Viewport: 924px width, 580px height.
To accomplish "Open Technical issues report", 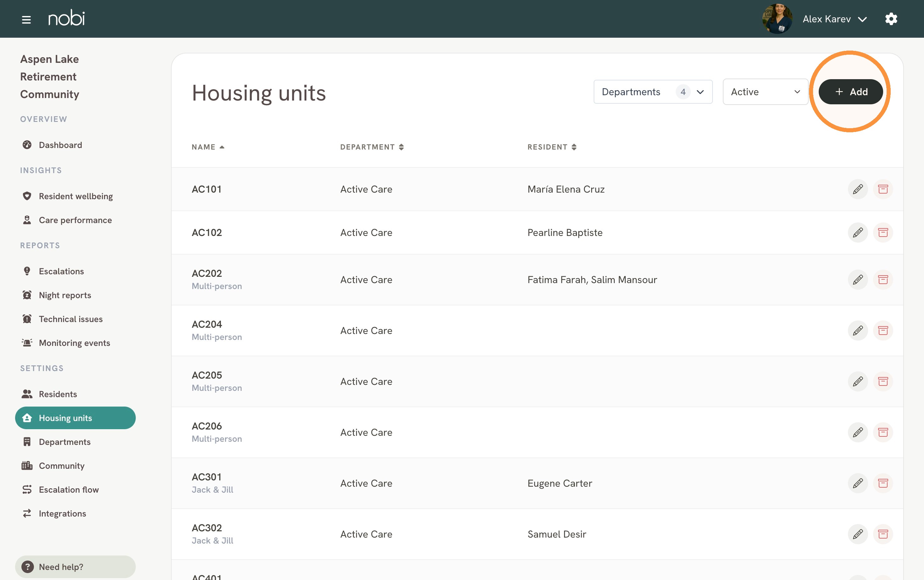I will (75, 319).
